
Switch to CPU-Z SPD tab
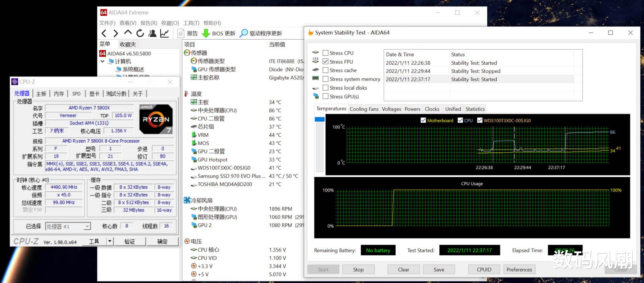click(x=76, y=94)
